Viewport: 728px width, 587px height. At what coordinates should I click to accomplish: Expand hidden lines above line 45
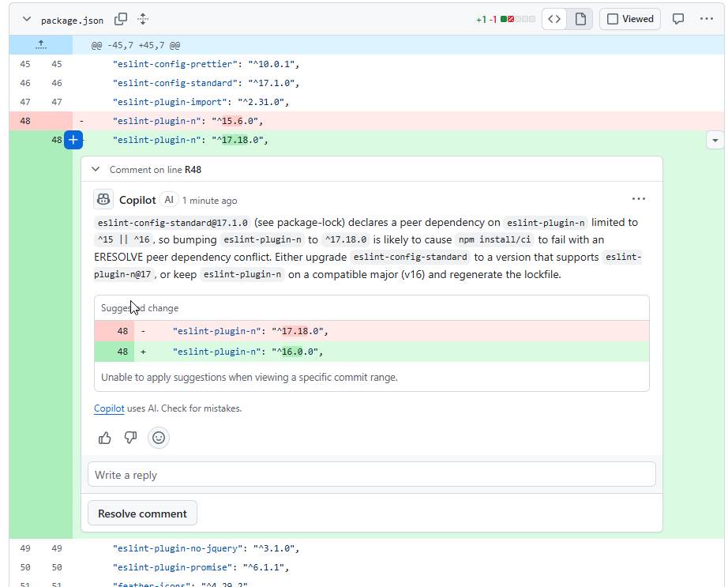pos(41,45)
